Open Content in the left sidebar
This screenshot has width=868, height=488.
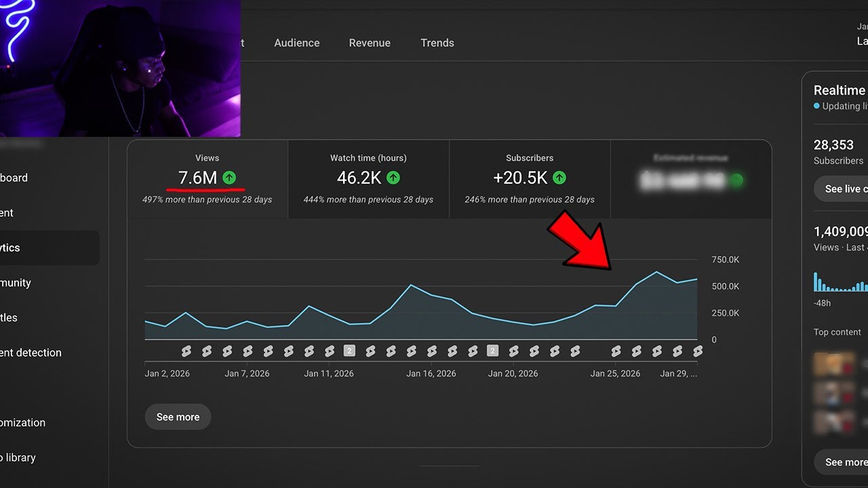tap(7, 213)
